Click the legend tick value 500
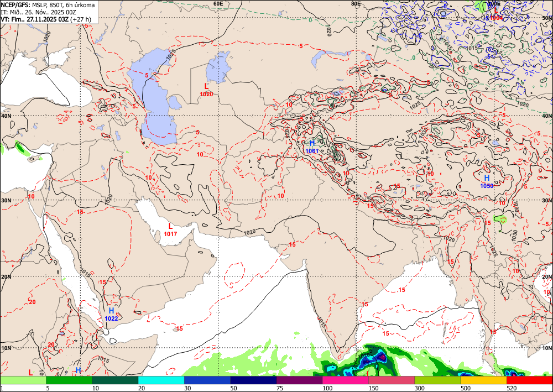 [466, 388]
